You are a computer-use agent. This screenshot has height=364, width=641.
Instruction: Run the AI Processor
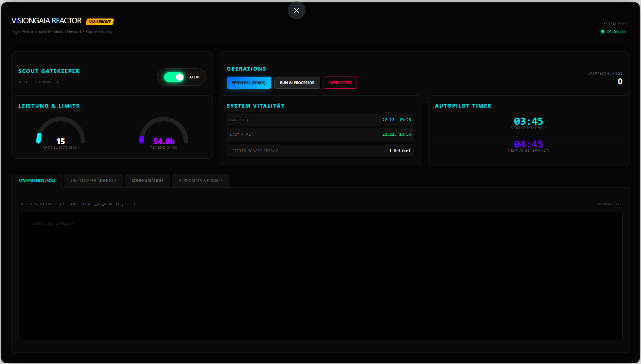click(297, 82)
